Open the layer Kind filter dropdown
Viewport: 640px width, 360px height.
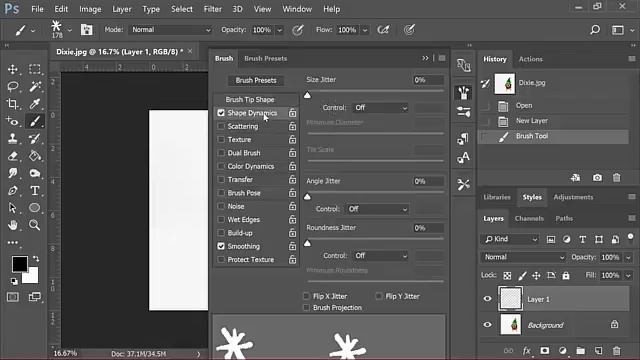point(511,239)
